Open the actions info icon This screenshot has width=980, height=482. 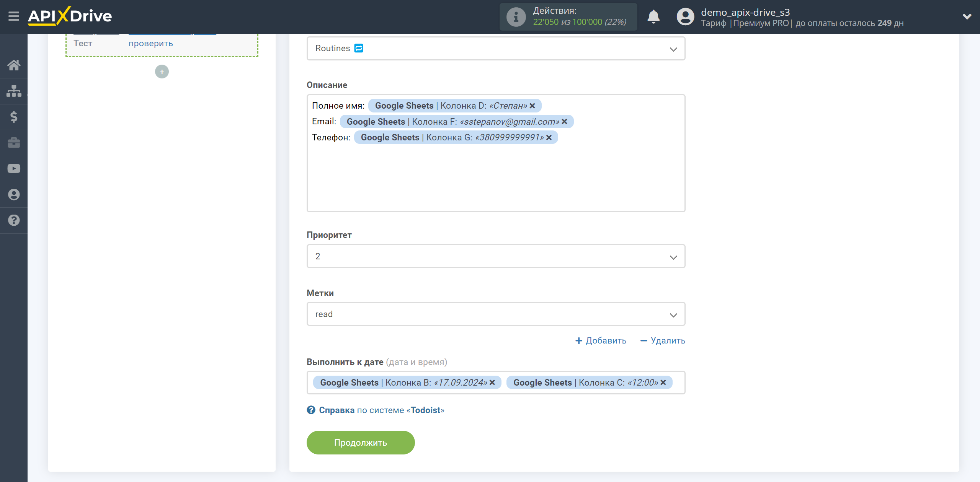pyautogui.click(x=516, y=17)
